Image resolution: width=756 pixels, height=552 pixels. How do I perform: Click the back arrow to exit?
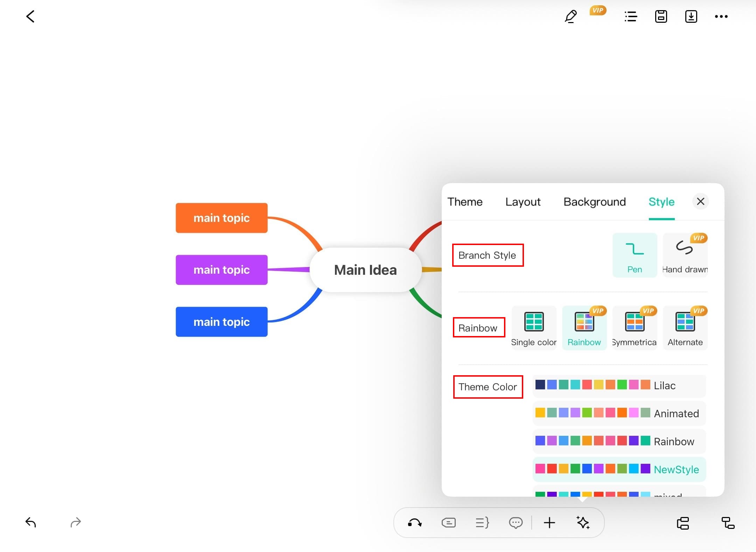click(x=30, y=16)
